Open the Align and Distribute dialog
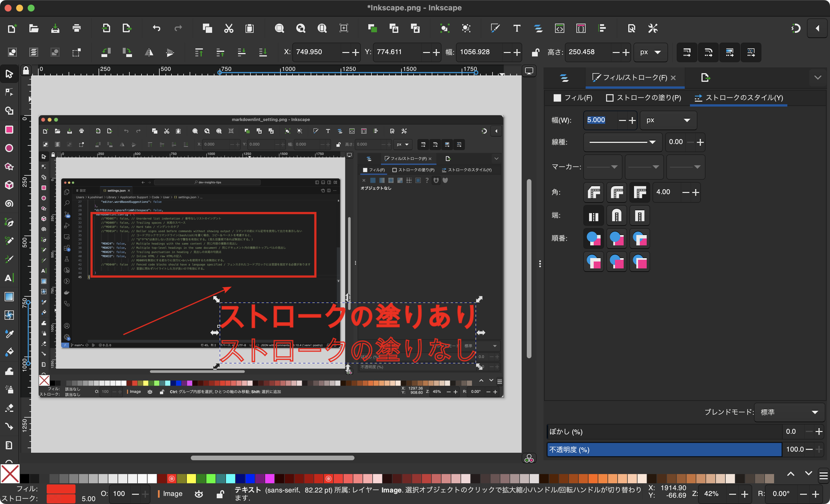The height and width of the screenshot is (504, 830). (x=602, y=28)
